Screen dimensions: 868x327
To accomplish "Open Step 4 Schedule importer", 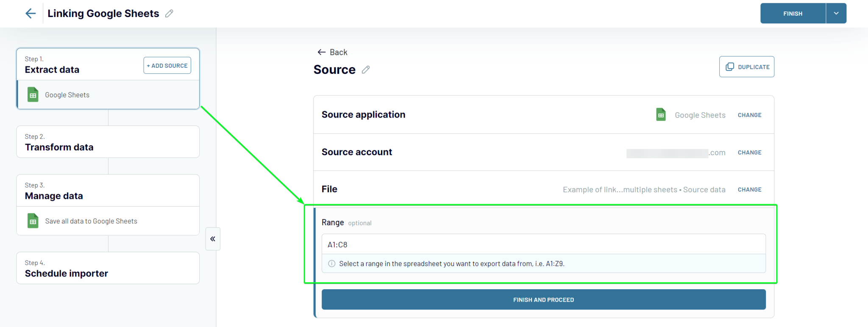I will tap(108, 268).
